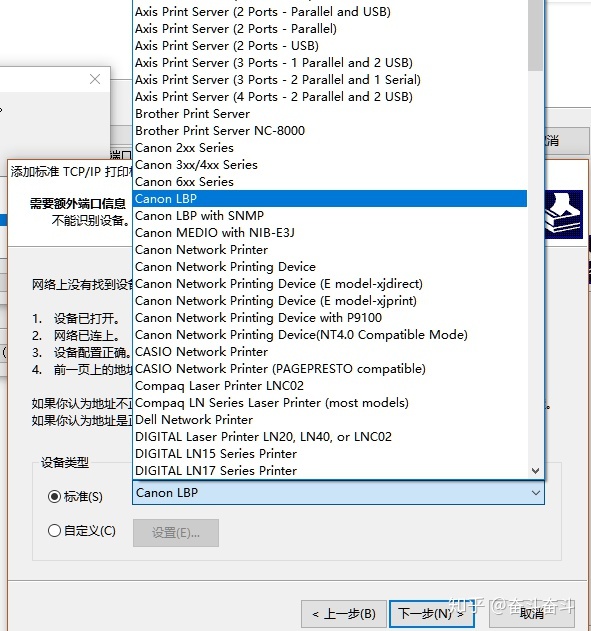
Task: Choose Brother Print Server NC-8000
Action: 330,130
